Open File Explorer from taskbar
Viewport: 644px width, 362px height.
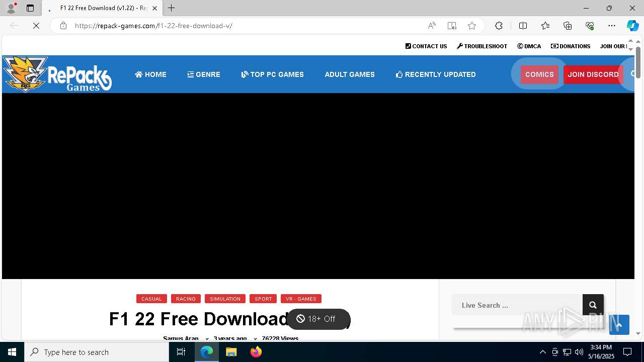(x=231, y=352)
